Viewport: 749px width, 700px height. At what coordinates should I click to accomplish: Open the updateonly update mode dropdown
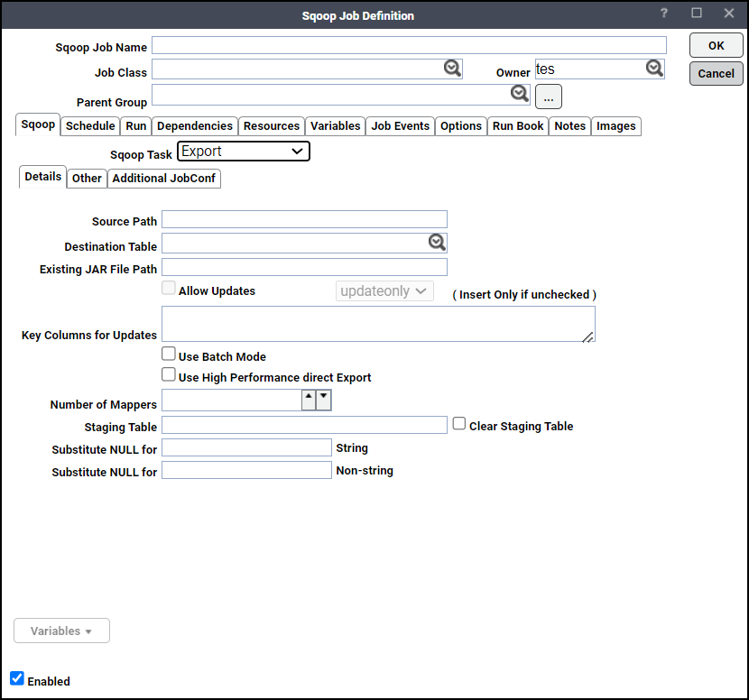384,290
